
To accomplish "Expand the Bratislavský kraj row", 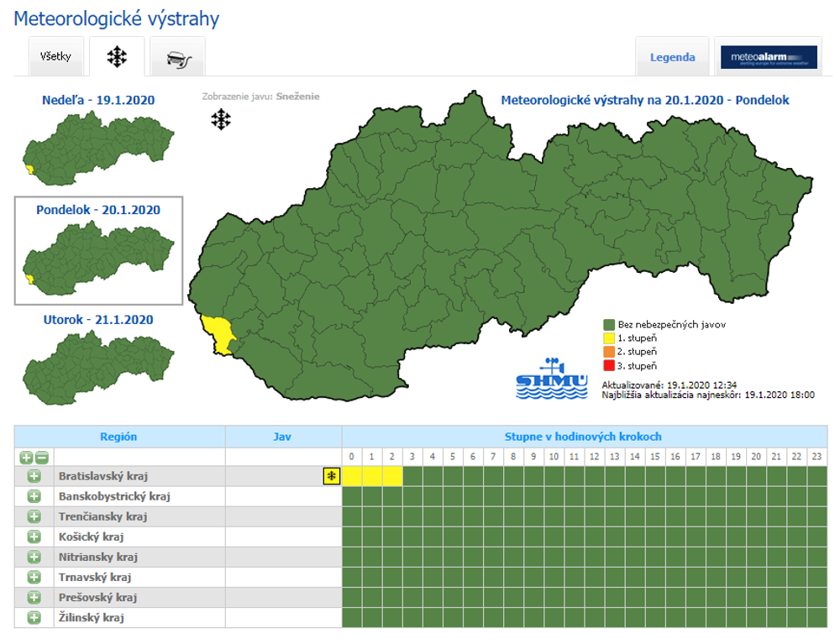I will click(34, 476).
